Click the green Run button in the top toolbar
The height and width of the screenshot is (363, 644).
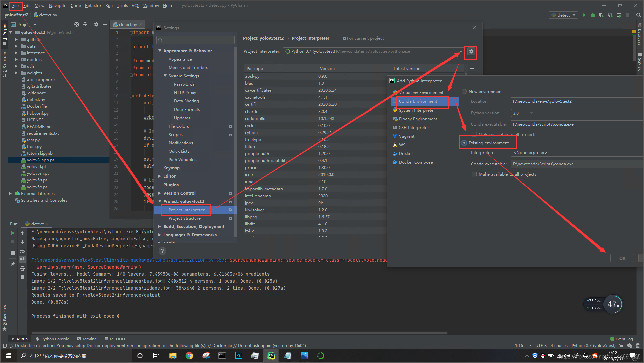click(x=584, y=15)
